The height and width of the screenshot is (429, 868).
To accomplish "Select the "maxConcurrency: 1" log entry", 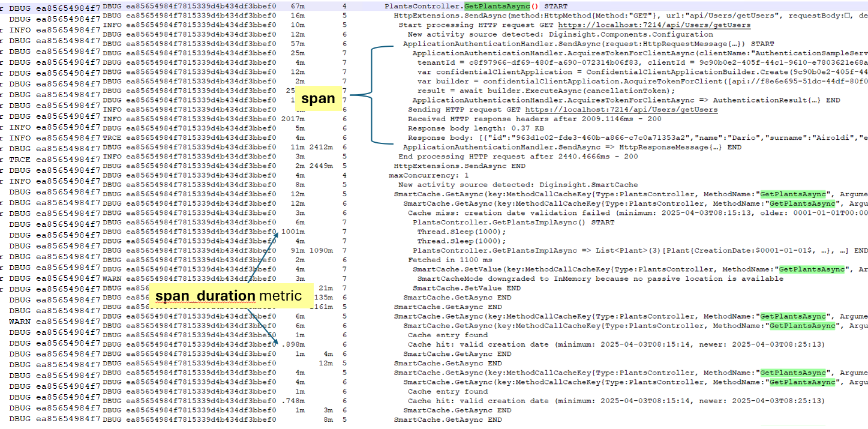I will click(428, 175).
